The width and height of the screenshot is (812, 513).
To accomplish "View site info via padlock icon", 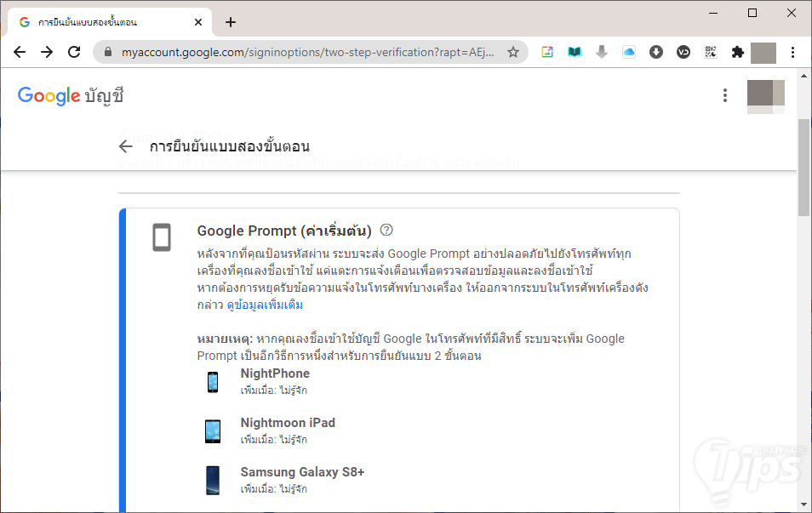I will tap(108, 52).
